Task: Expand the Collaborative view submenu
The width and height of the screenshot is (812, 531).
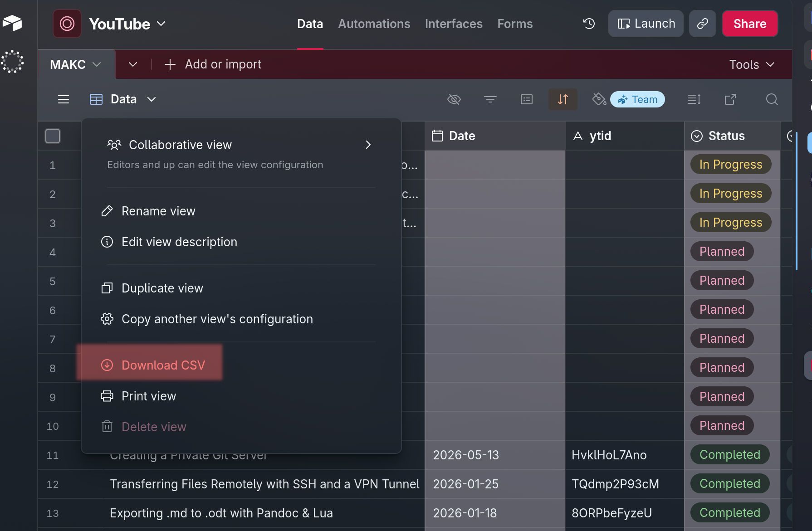Action: tap(368, 145)
